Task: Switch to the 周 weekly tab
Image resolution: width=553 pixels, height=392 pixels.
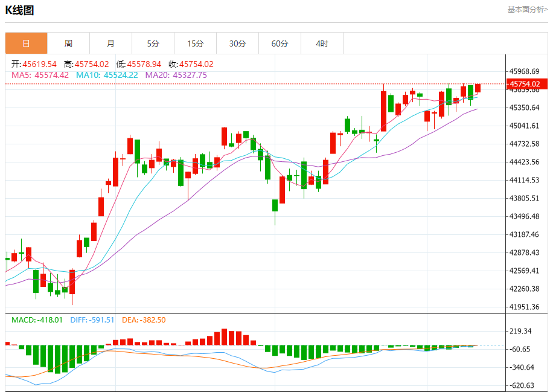Action: tap(68, 43)
